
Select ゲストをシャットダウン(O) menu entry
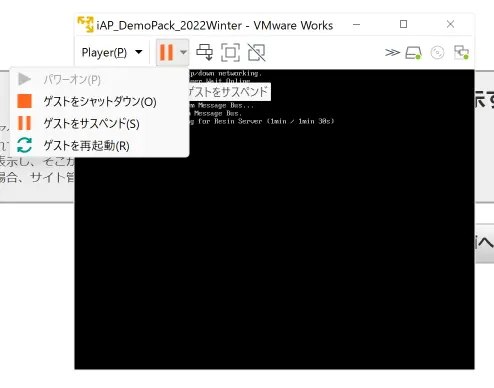coord(100,102)
